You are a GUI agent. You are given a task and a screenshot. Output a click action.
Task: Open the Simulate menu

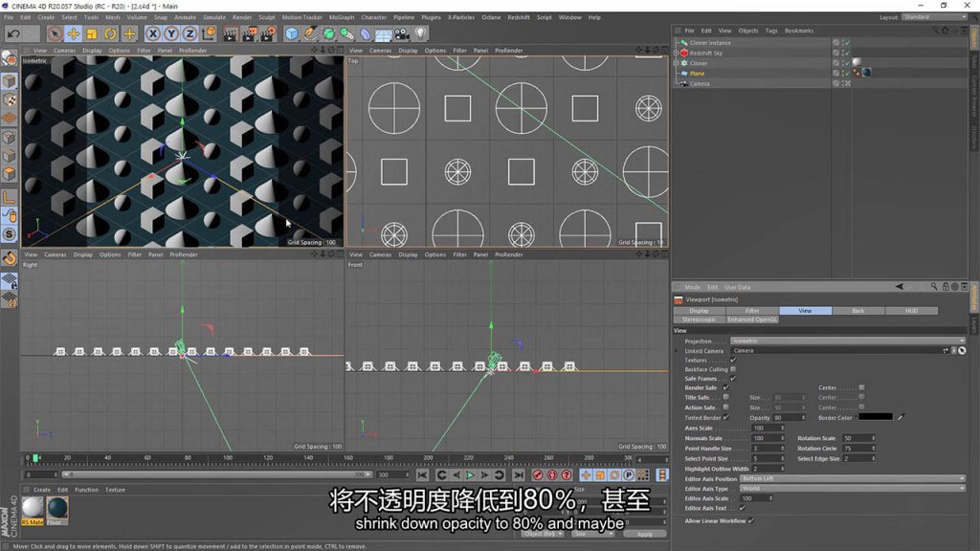(x=213, y=17)
